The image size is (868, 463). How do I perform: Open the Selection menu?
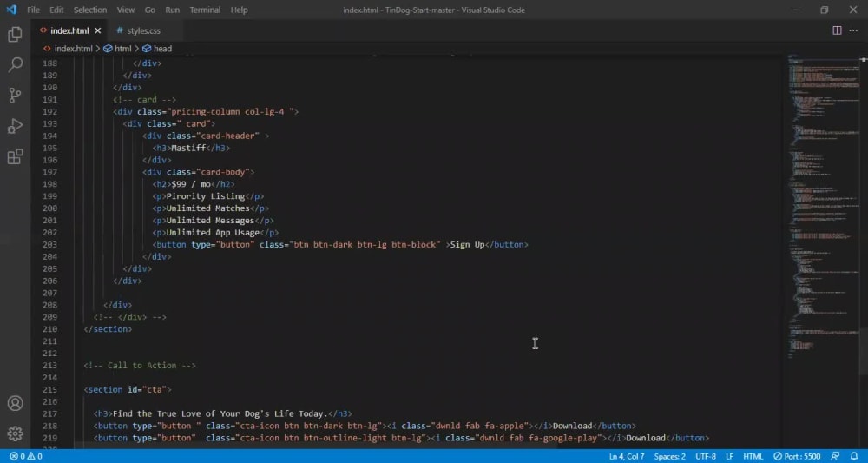[90, 10]
